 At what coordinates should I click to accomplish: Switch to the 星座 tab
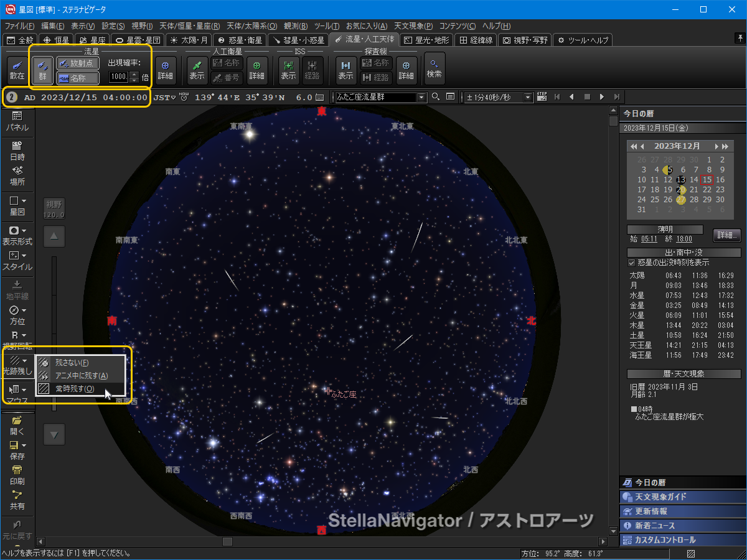(92, 40)
